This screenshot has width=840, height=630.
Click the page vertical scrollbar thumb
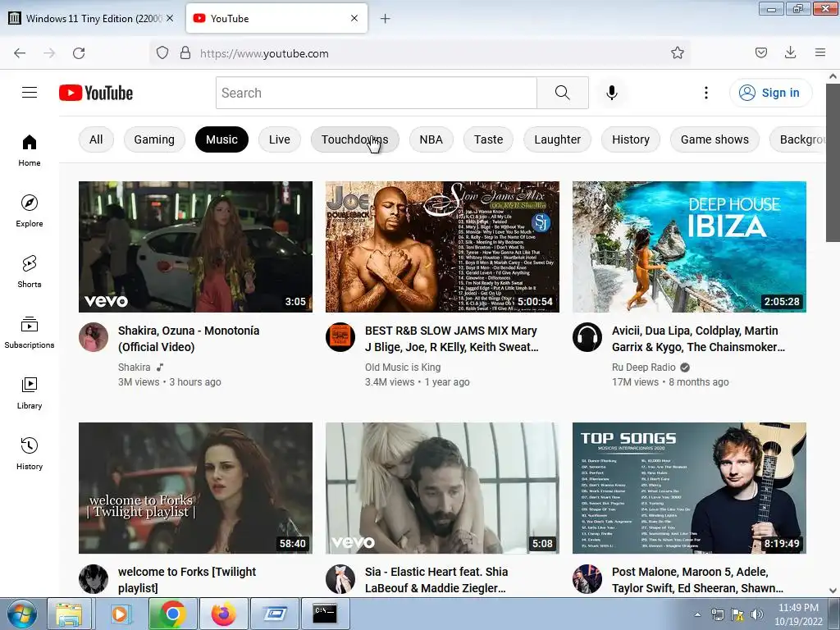[x=833, y=162]
